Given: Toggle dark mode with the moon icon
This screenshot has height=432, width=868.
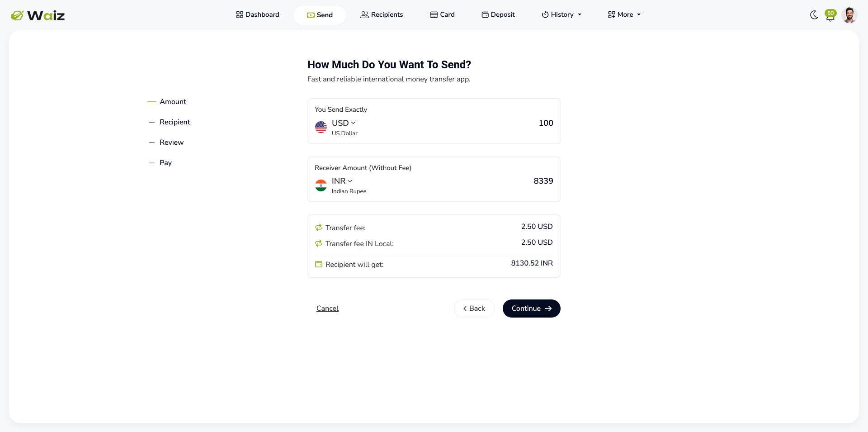Looking at the screenshot, I should tap(814, 15).
